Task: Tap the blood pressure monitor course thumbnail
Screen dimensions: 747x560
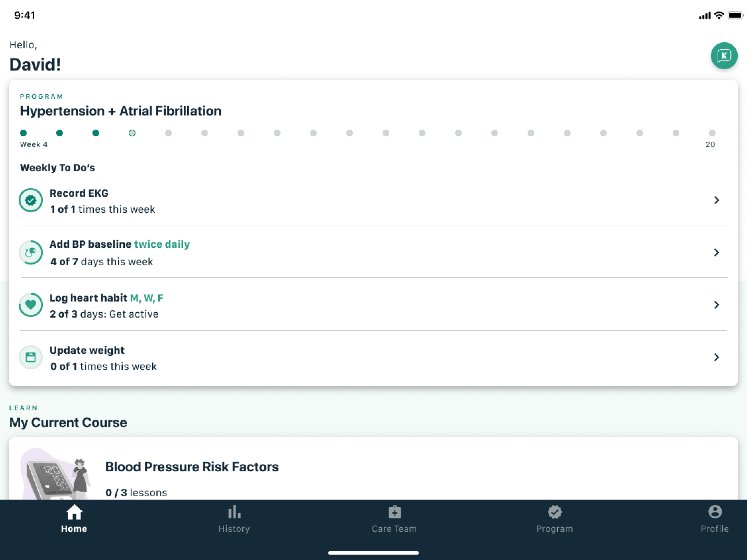Action: [x=56, y=474]
